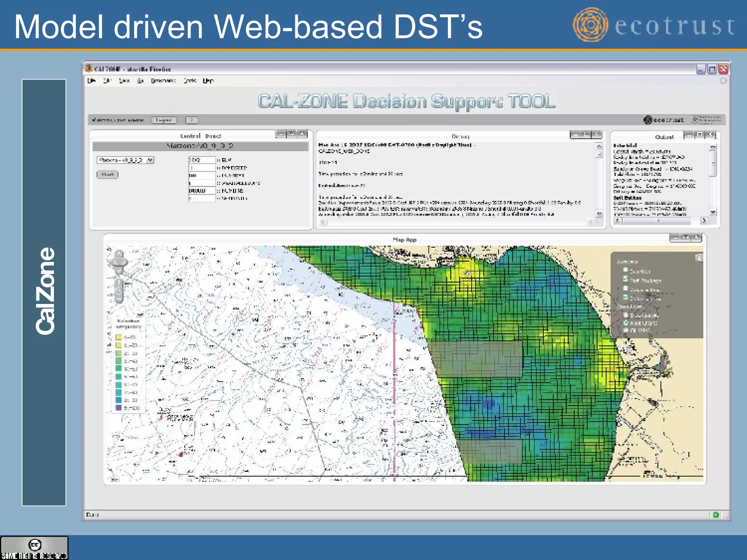This screenshot has height=560, width=747.
Task: Click the Creative Commons license badge
Action: click(x=34, y=548)
